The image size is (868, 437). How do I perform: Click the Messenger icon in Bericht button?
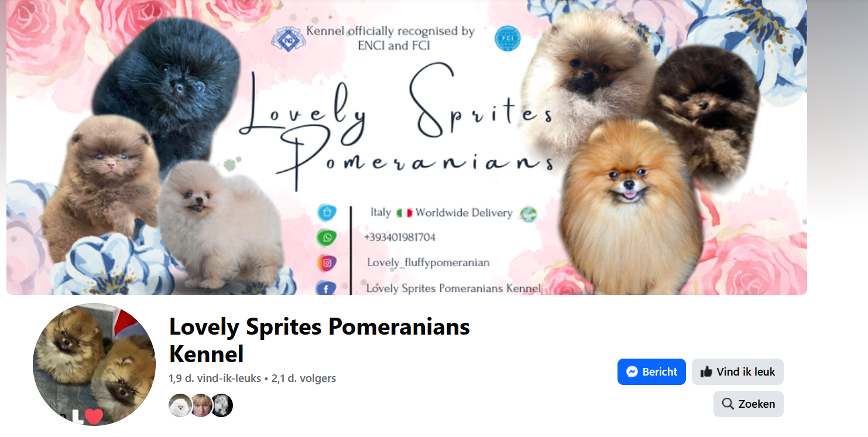(632, 372)
